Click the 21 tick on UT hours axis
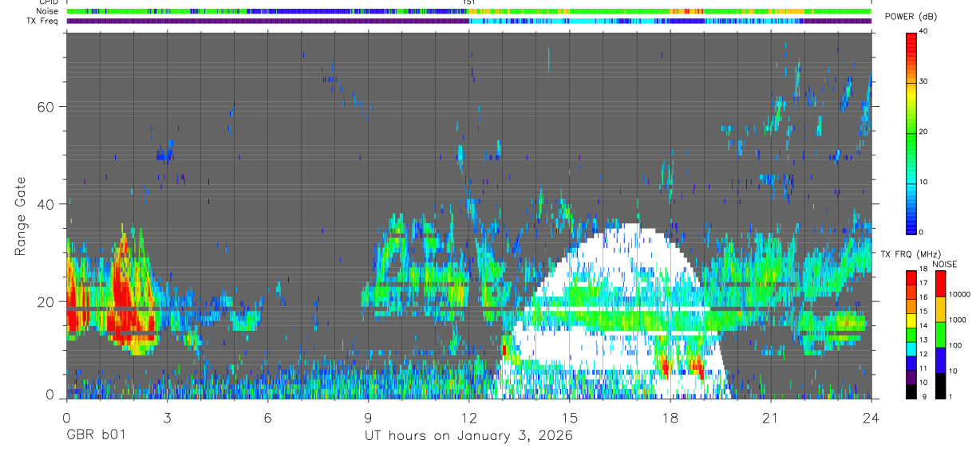 tap(770, 417)
